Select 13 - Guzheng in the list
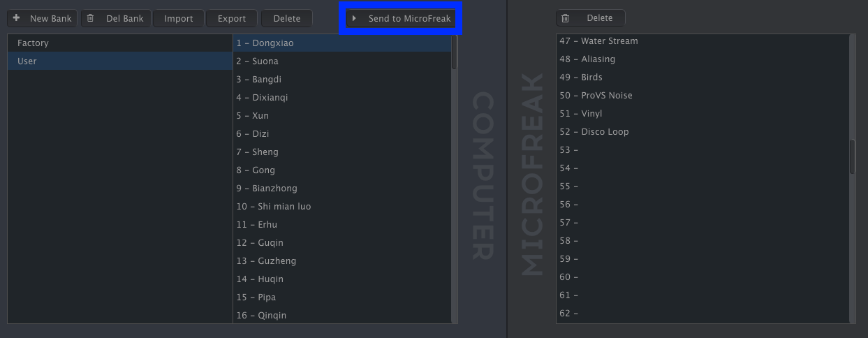Screen dimensions: 868x338 342,261
